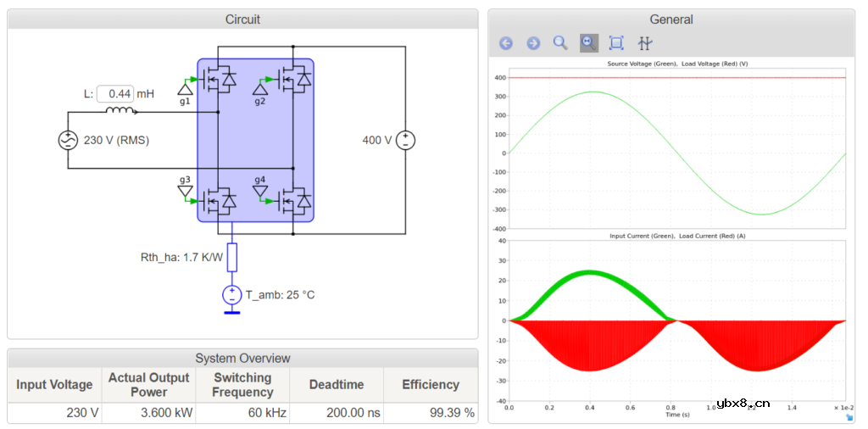Click the System Overview panel title
Screen dimensions: 868x429
coord(242,358)
